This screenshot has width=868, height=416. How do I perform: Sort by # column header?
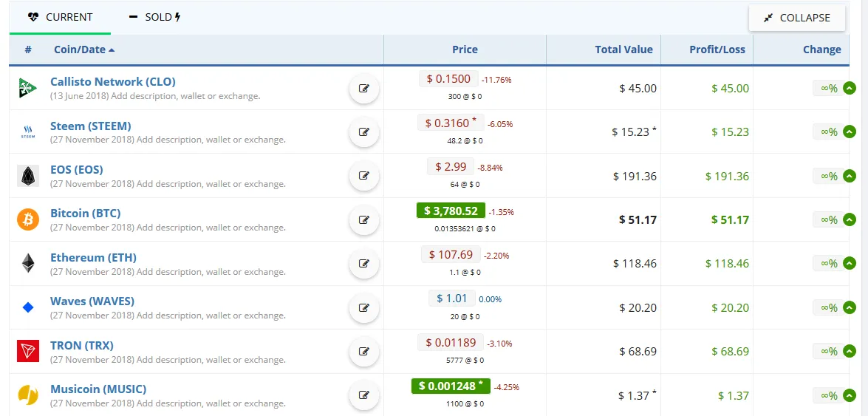pos(28,50)
